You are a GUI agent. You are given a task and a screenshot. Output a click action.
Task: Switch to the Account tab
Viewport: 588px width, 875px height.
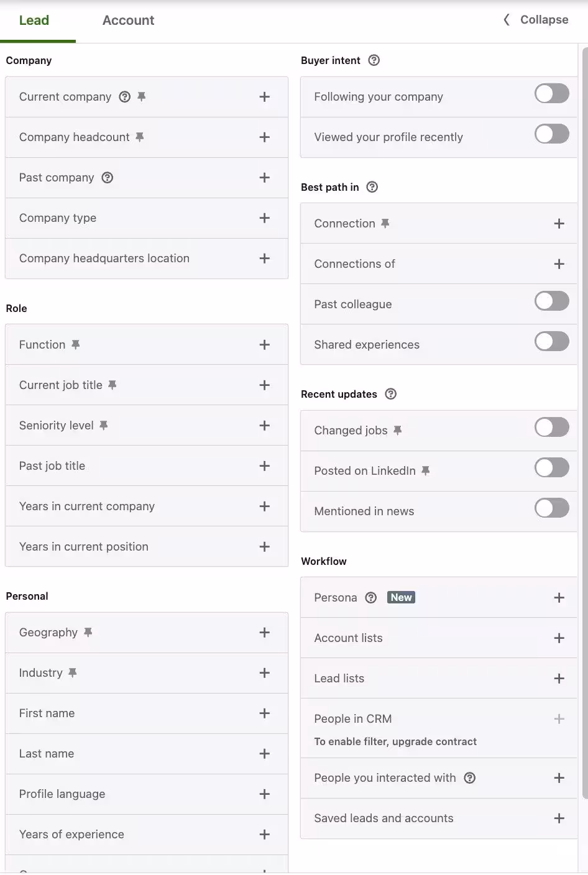[128, 21]
